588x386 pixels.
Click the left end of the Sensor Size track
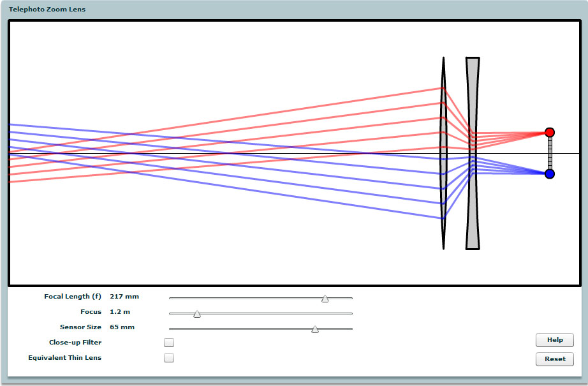click(171, 328)
